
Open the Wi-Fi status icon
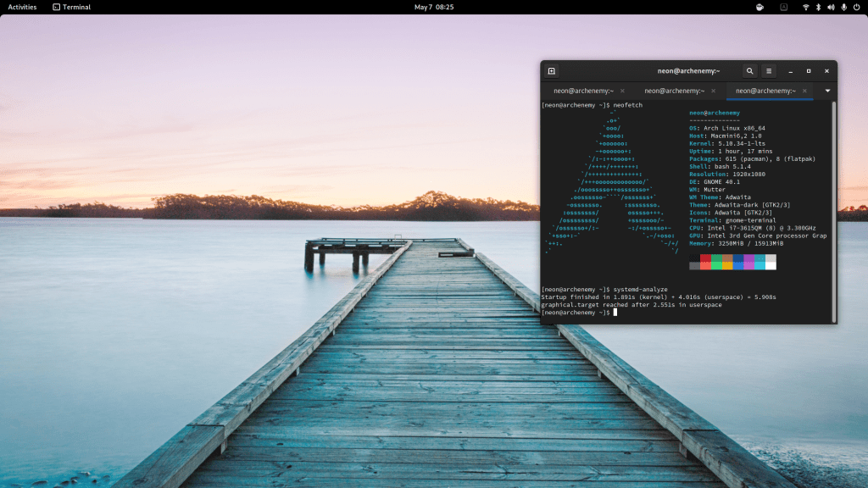click(x=805, y=7)
